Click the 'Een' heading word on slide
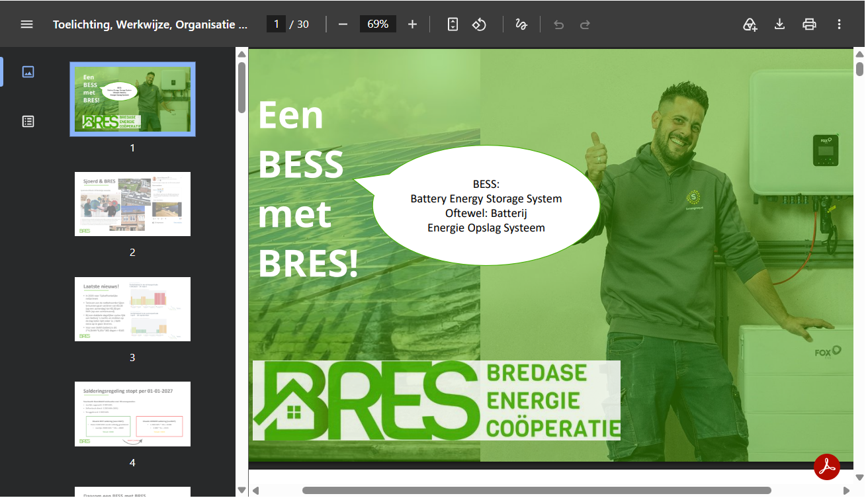Image resolution: width=868 pixels, height=500 pixels. click(290, 115)
